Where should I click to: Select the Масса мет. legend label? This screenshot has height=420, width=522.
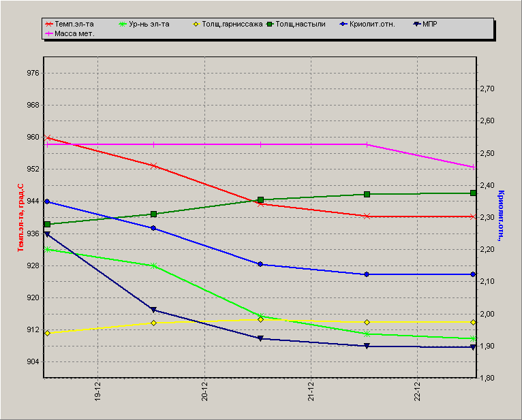pyautogui.click(x=74, y=33)
